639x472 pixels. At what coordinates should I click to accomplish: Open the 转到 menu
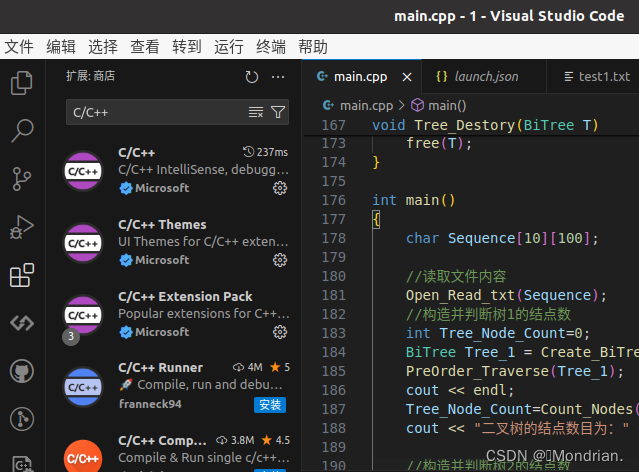point(187,46)
